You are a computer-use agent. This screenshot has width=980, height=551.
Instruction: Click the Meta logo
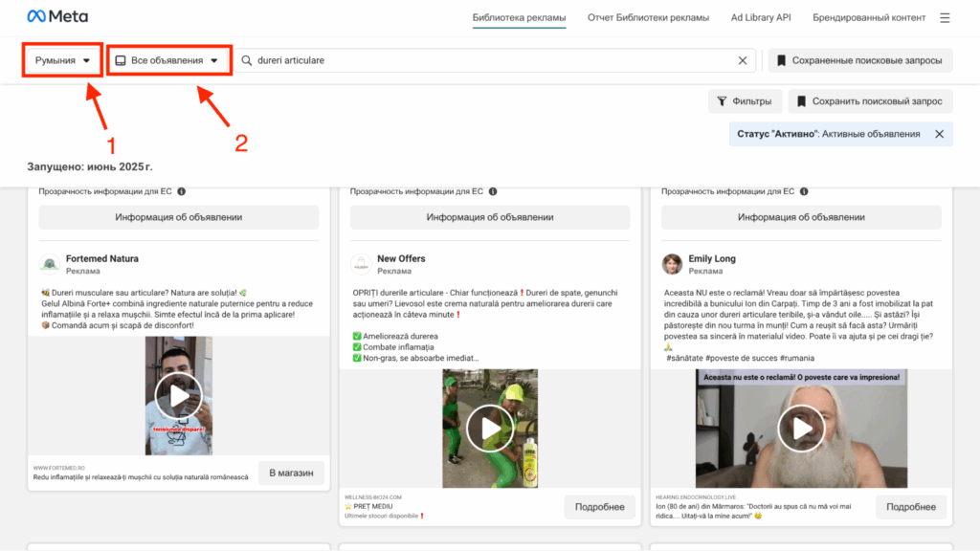coord(57,16)
